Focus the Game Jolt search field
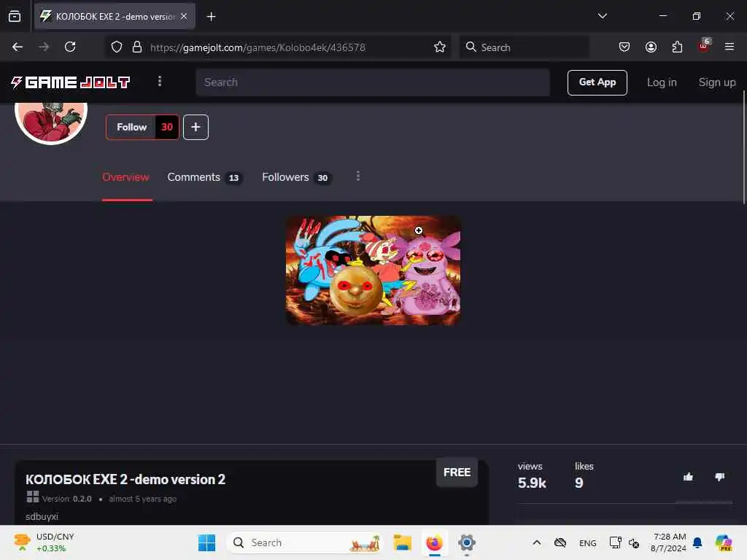The width and height of the screenshot is (747, 560). (373, 82)
